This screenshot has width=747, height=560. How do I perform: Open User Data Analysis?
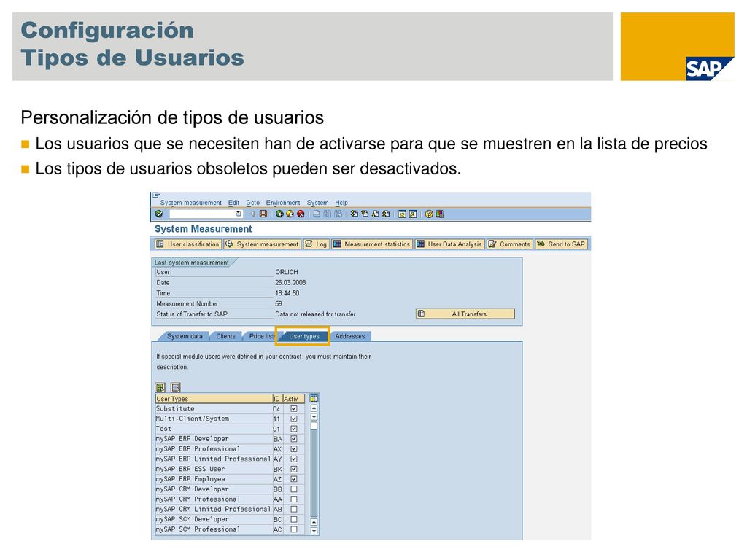coord(449,244)
